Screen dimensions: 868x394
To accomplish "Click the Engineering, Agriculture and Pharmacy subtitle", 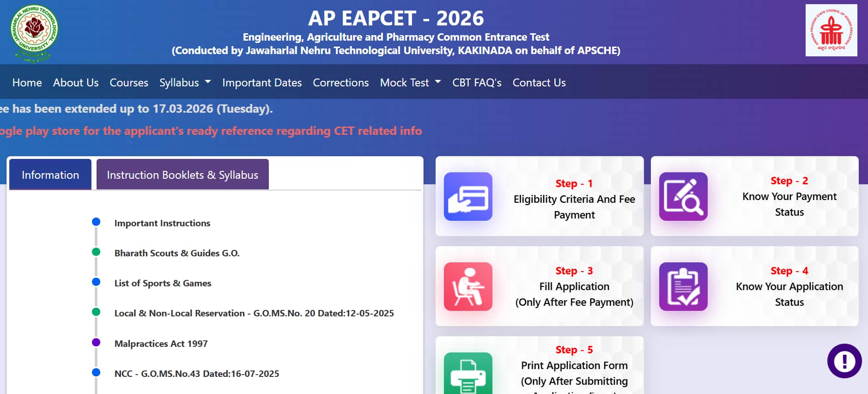I will [396, 37].
